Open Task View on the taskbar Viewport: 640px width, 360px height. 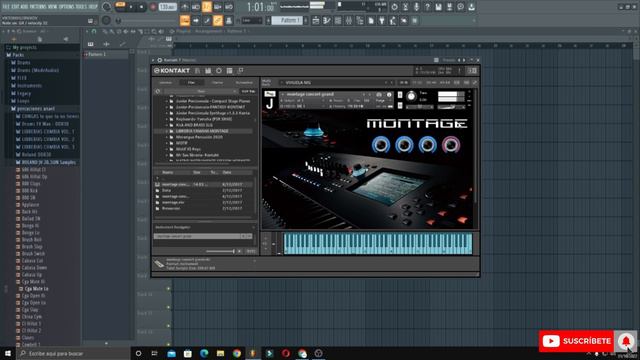(x=154, y=353)
